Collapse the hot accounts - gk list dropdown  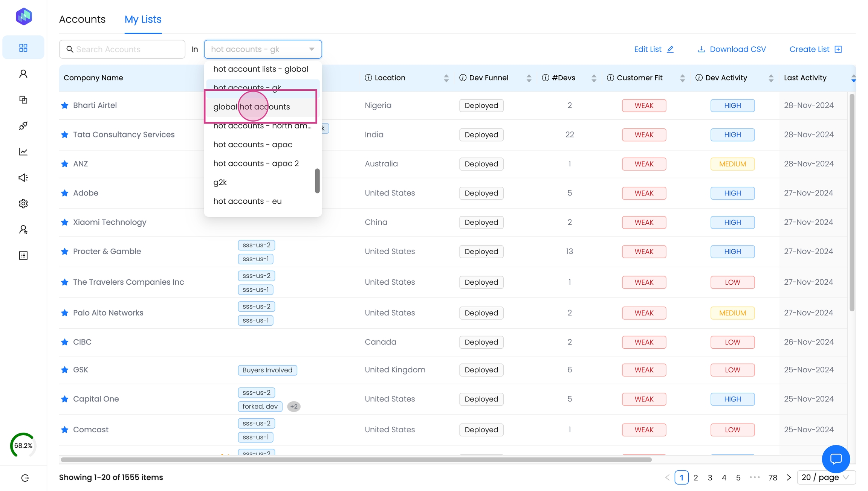[x=311, y=49]
